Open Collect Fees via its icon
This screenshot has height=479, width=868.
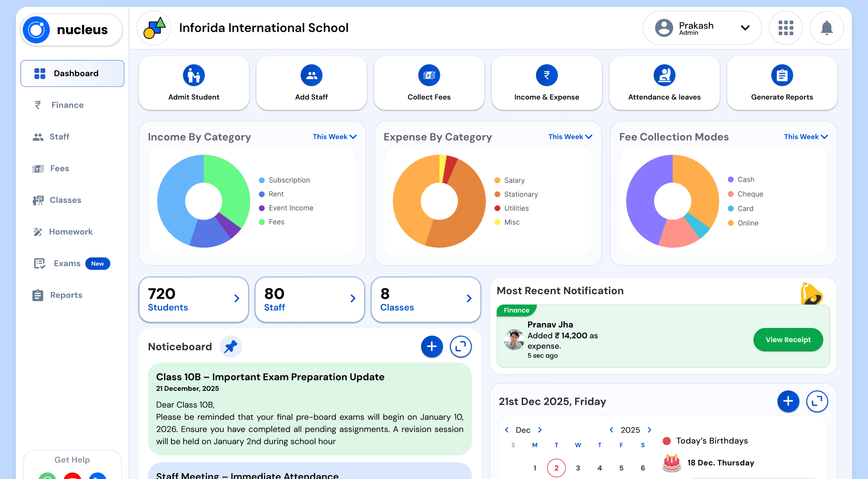(x=429, y=75)
